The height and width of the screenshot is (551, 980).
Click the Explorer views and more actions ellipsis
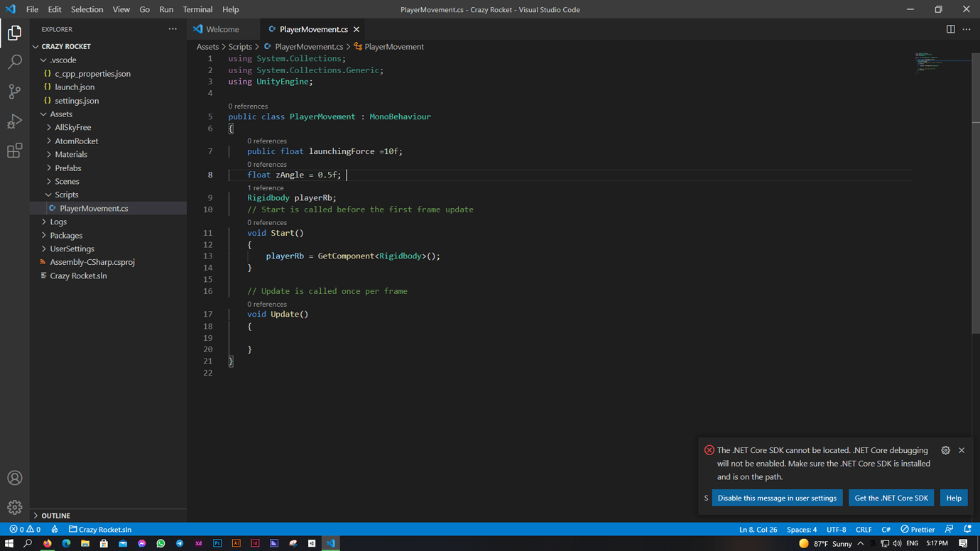[173, 29]
